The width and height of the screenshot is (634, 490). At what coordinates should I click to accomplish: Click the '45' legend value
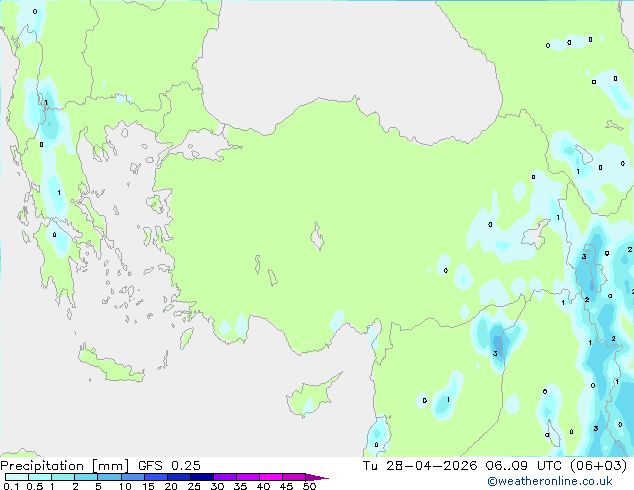pyautogui.click(x=286, y=486)
